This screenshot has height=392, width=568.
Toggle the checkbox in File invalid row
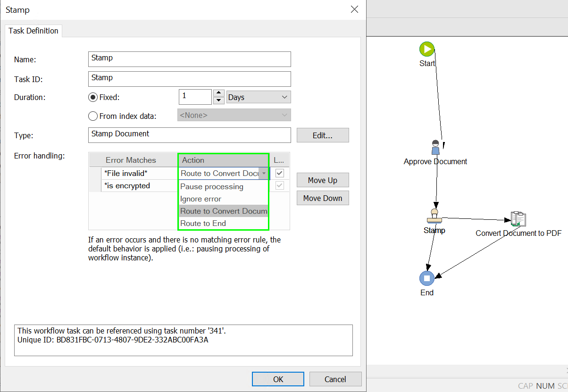(280, 173)
